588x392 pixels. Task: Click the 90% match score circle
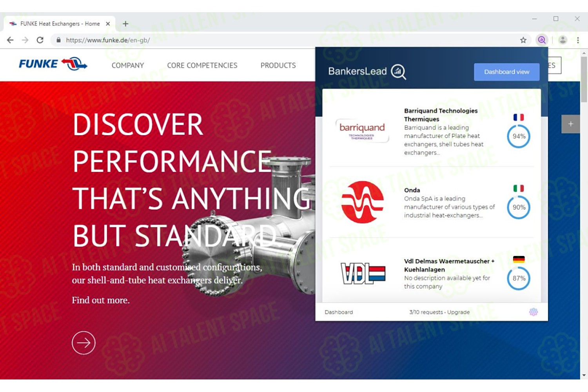(519, 207)
